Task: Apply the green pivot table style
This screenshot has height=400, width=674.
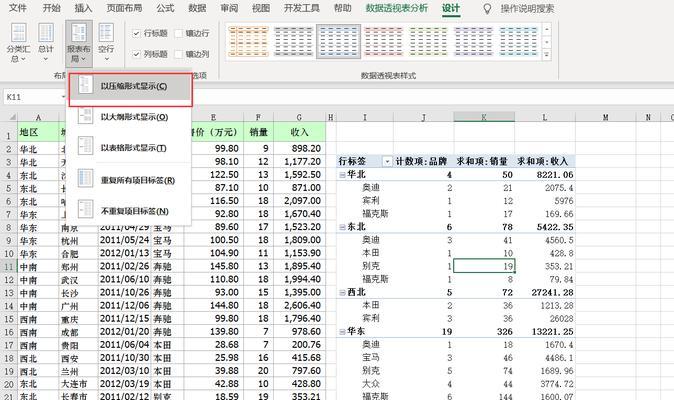Action: pyautogui.click(x=428, y=41)
